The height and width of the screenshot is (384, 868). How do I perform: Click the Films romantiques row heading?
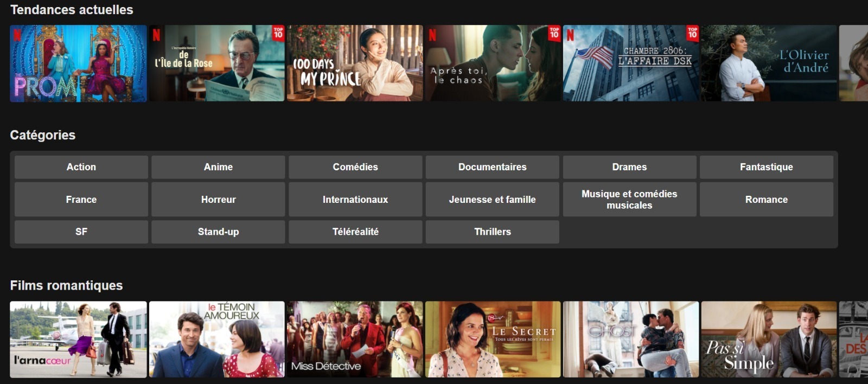pos(66,285)
